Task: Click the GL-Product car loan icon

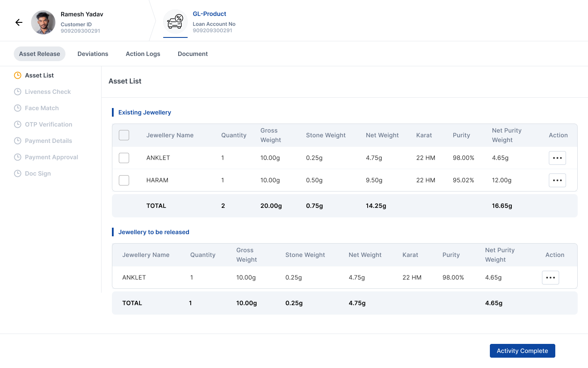Action: (175, 22)
